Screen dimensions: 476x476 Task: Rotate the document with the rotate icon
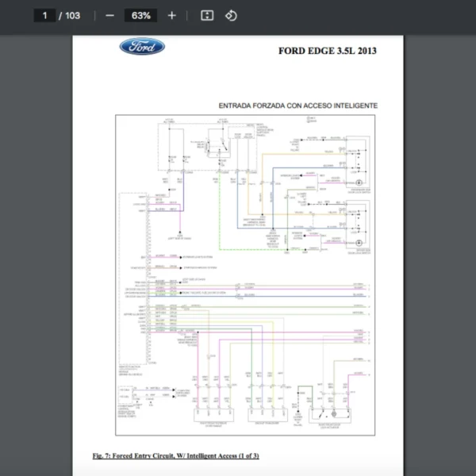[231, 15]
